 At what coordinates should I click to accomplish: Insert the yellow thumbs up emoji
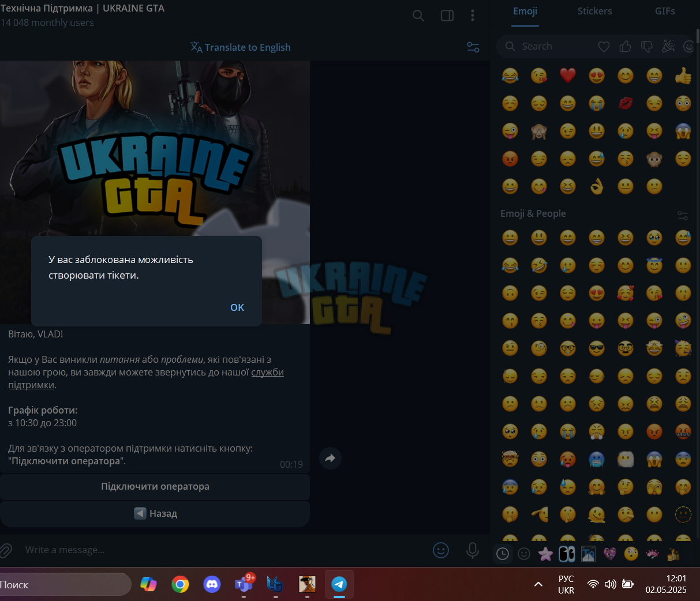[683, 76]
